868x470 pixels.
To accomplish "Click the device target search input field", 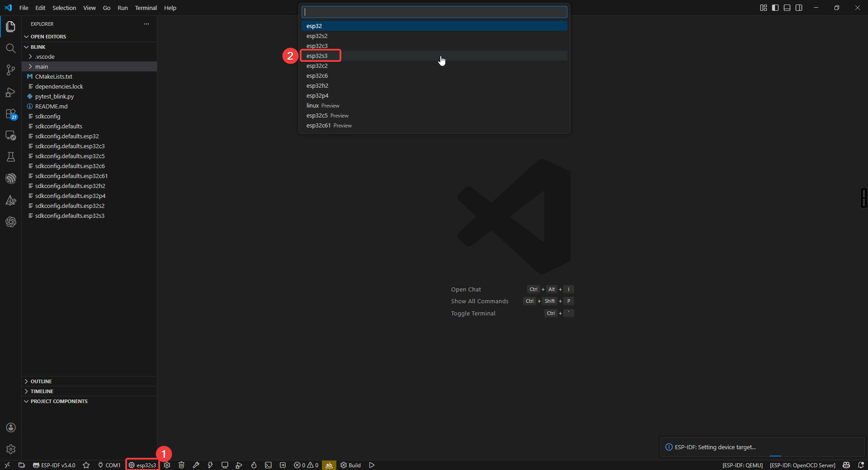I will 434,12.
